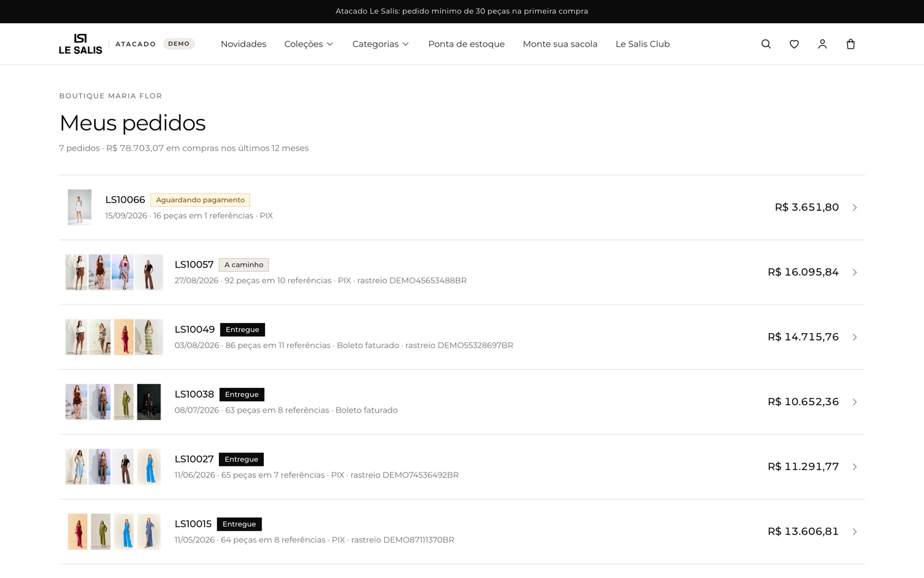Image resolution: width=924 pixels, height=578 pixels.
Task: Open order LS10015 via its chevron arrow
Action: (x=855, y=531)
